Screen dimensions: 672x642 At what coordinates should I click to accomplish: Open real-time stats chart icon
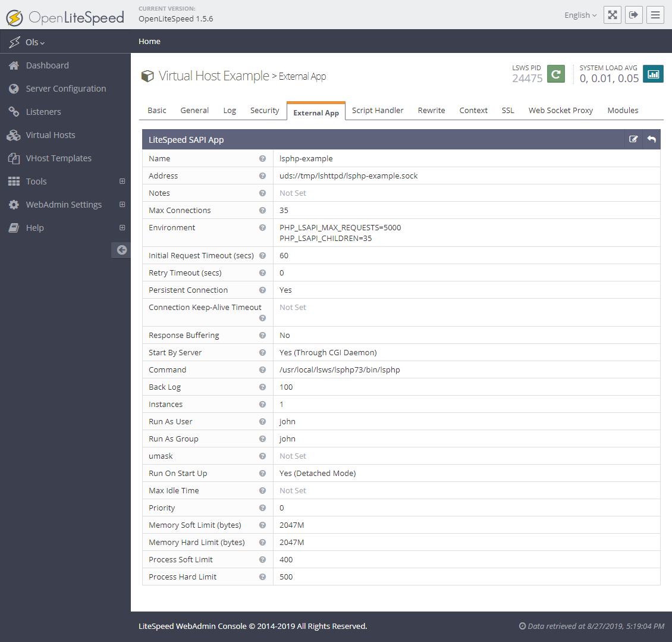pyautogui.click(x=653, y=74)
